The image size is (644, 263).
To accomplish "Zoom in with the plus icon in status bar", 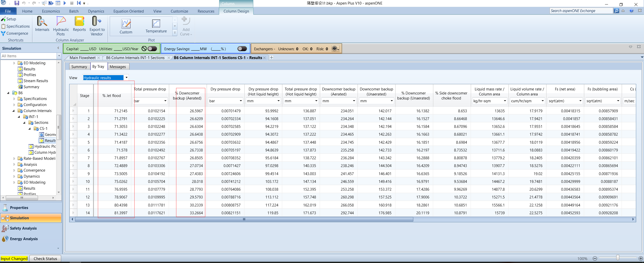I will click(x=641, y=258).
